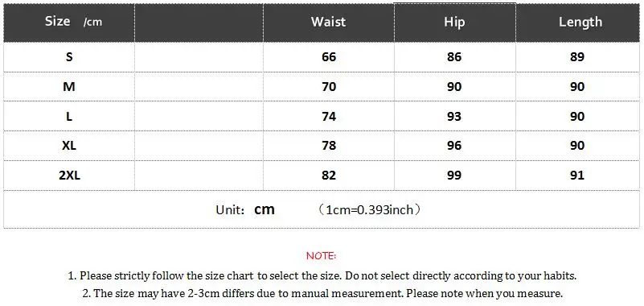Viewport: 644px width, 306px height.
Task: Click hip value 96 for size XL
Action: click(454, 146)
